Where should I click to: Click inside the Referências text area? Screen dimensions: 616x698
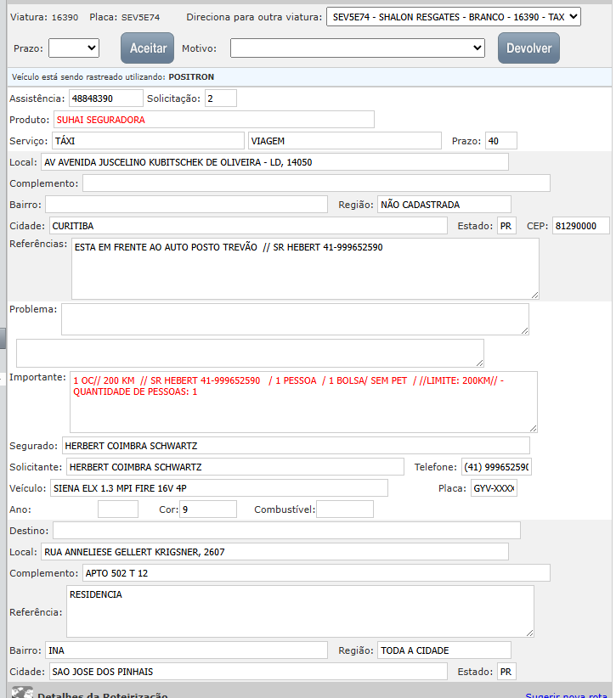click(x=304, y=268)
